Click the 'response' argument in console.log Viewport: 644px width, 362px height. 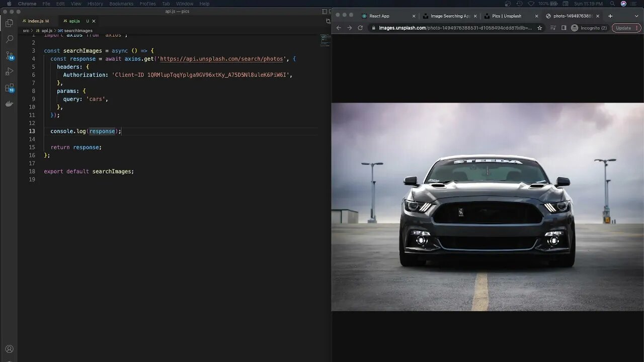(x=102, y=131)
